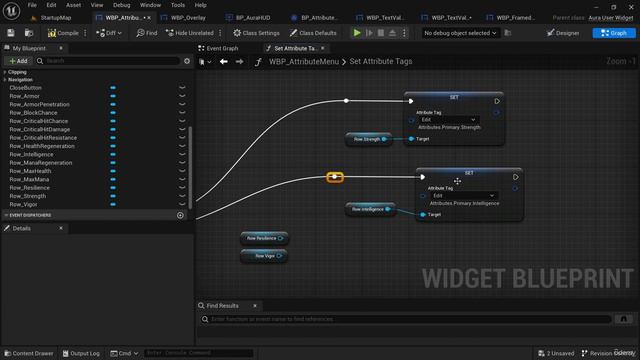Select Row_Armor variable
The width and height of the screenshot is (640, 360).
[x=24, y=96]
